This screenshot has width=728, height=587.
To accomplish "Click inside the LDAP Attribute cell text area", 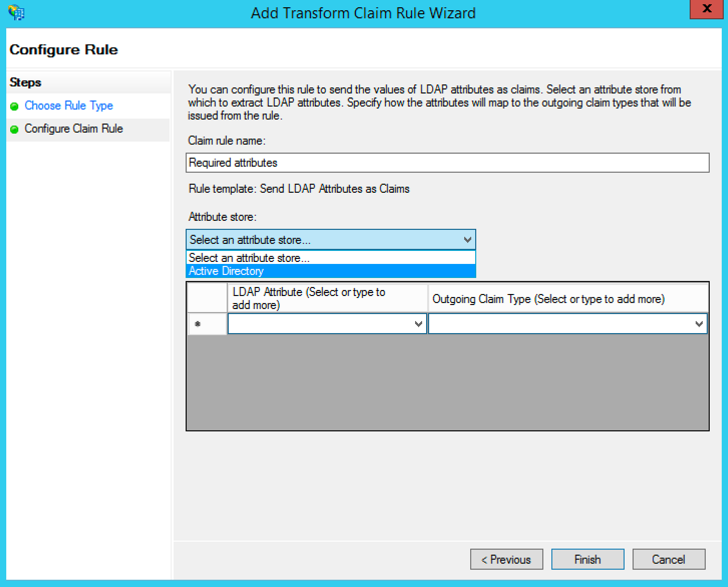I will 318,324.
